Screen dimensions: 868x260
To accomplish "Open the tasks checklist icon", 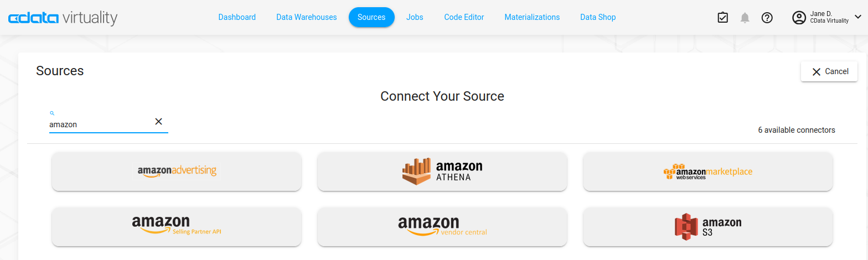I will 722,18.
